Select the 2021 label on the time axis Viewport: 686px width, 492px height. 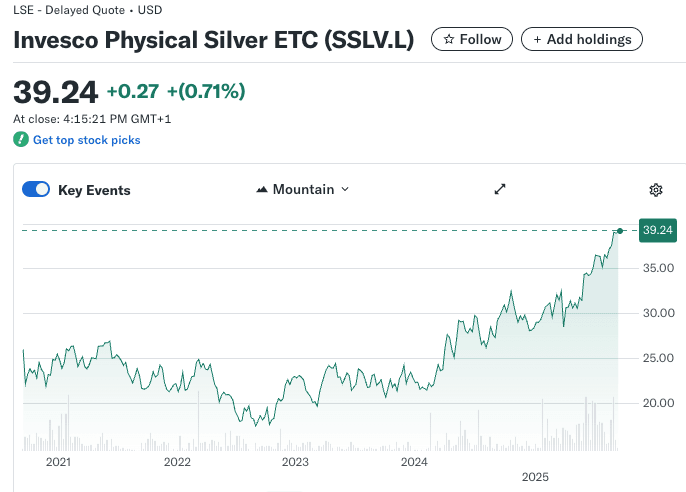coord(59,462)
